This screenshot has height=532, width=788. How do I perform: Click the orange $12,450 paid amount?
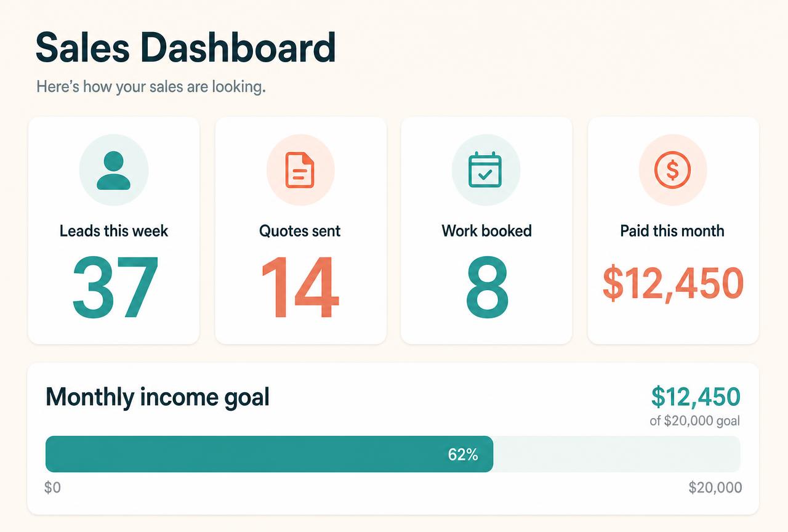coord(673,284)
